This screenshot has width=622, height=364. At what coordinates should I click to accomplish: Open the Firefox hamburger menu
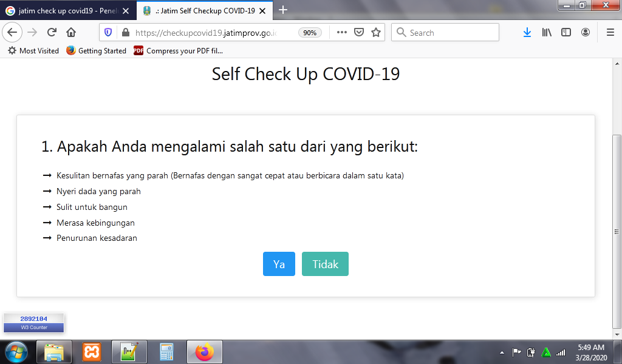pyautogui.click(x=610, y=33)
